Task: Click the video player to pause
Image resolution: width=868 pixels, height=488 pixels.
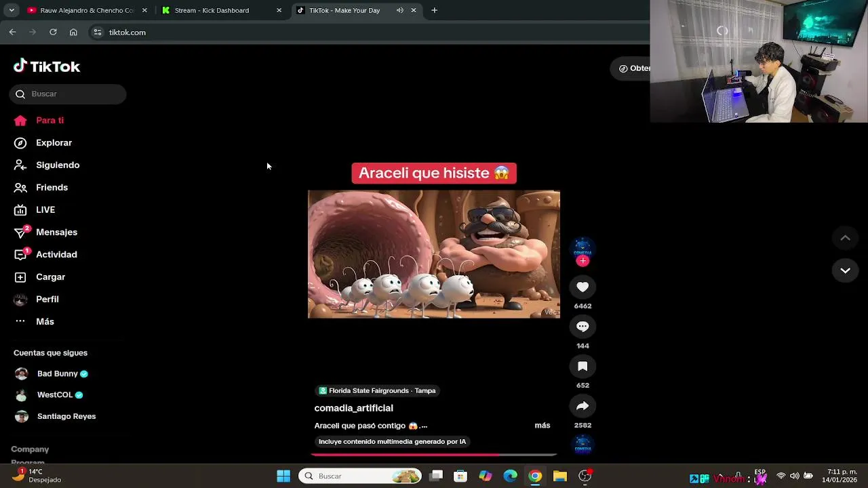Action: [x=434, y=254]
